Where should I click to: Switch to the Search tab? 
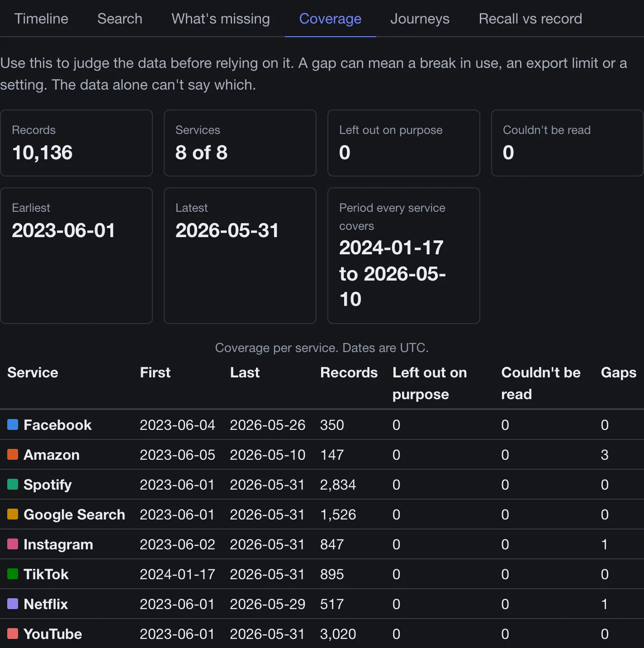(120, 19)
